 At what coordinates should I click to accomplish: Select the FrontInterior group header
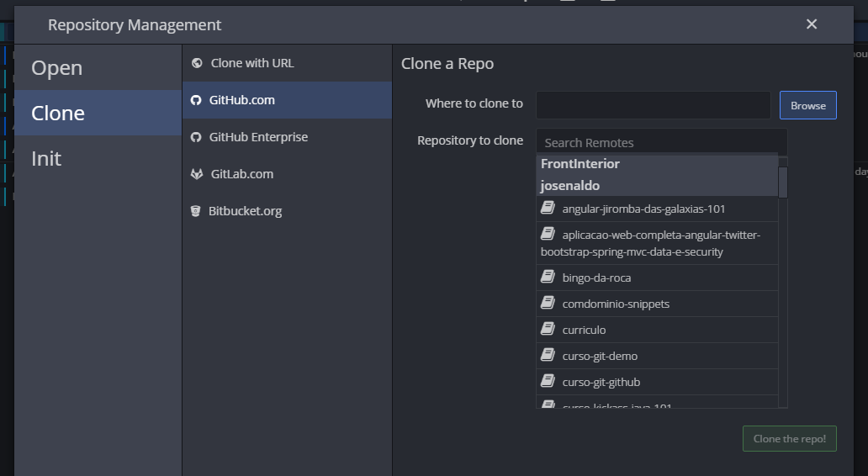657,164
